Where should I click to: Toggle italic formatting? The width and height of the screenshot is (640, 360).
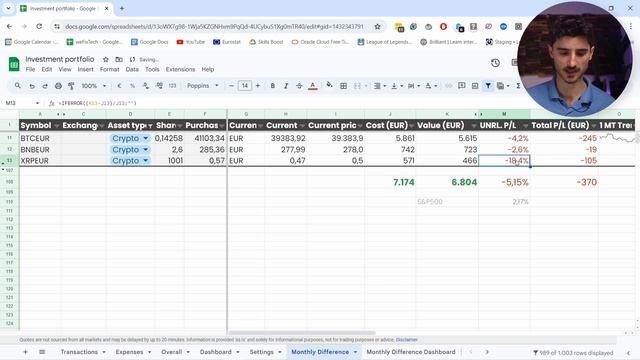point(286,86)
